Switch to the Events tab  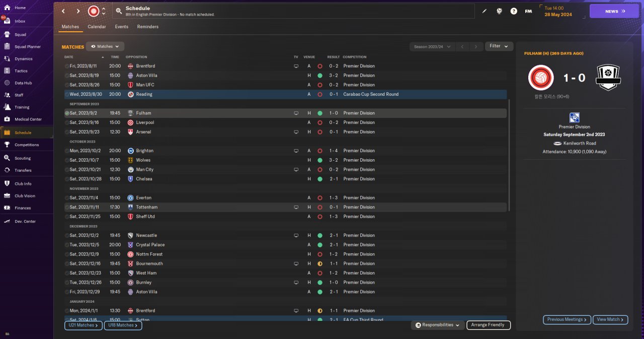121,27
